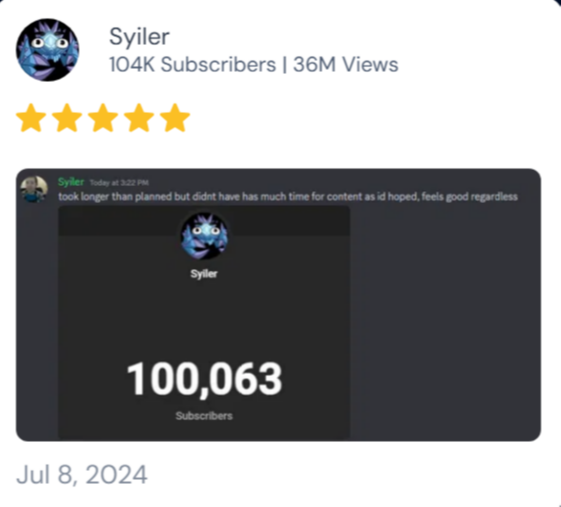The width and height of the screenshot is (561, 507).
Task: Click the Subscribers label under the count
Action: coord(204,416)
